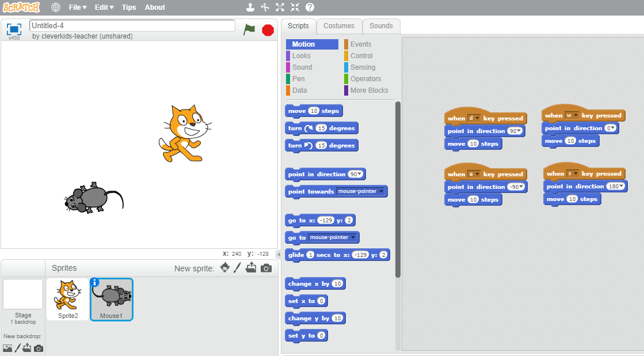Click the Scratch logo
This screenshot has width=644, height=356.
tap(21, 7)
